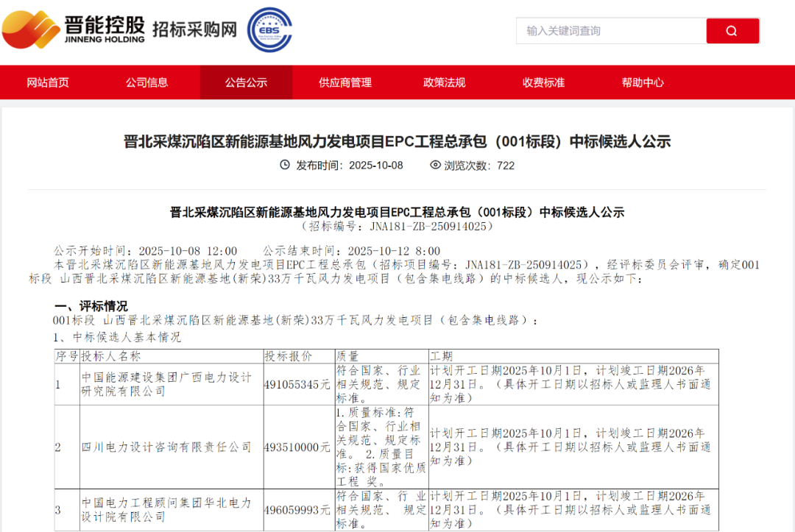
Task: Go to 供应商管理 section
Action: 345,82
